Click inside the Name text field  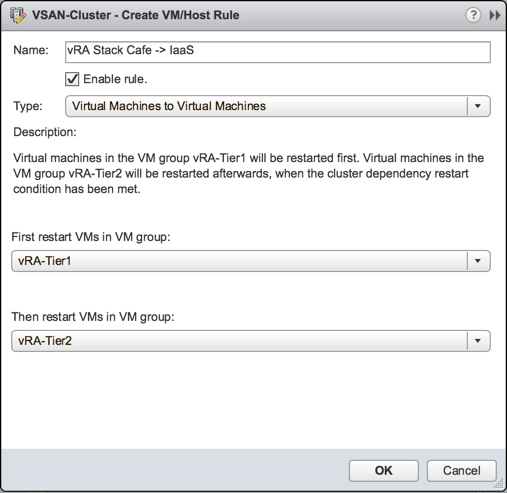278,52
